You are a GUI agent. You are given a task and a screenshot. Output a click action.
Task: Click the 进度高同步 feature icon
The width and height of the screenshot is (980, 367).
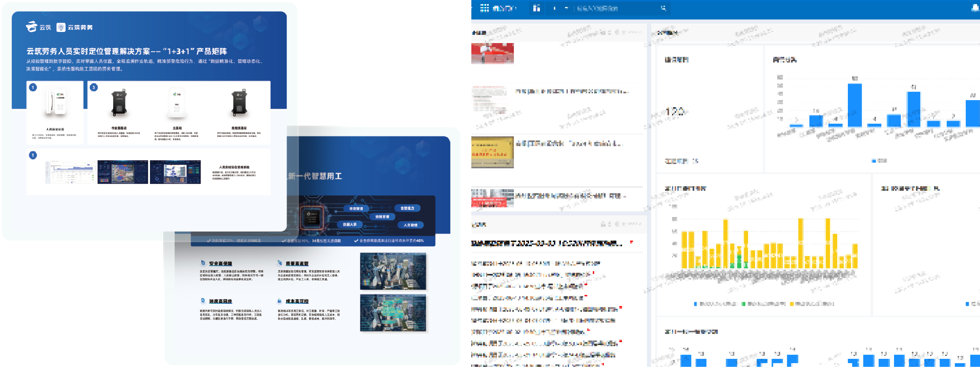click(203, 301)
